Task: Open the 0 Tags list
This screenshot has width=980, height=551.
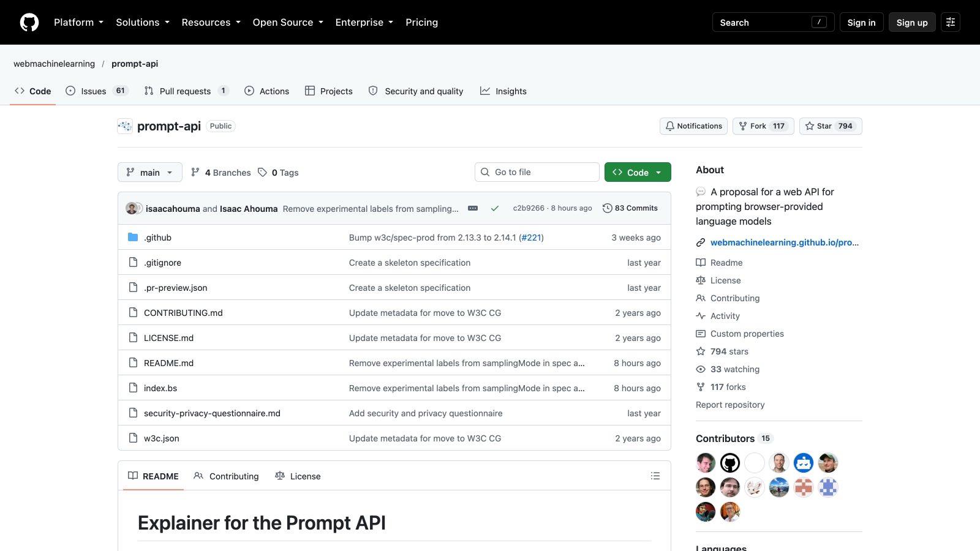Action: point(278,173)
